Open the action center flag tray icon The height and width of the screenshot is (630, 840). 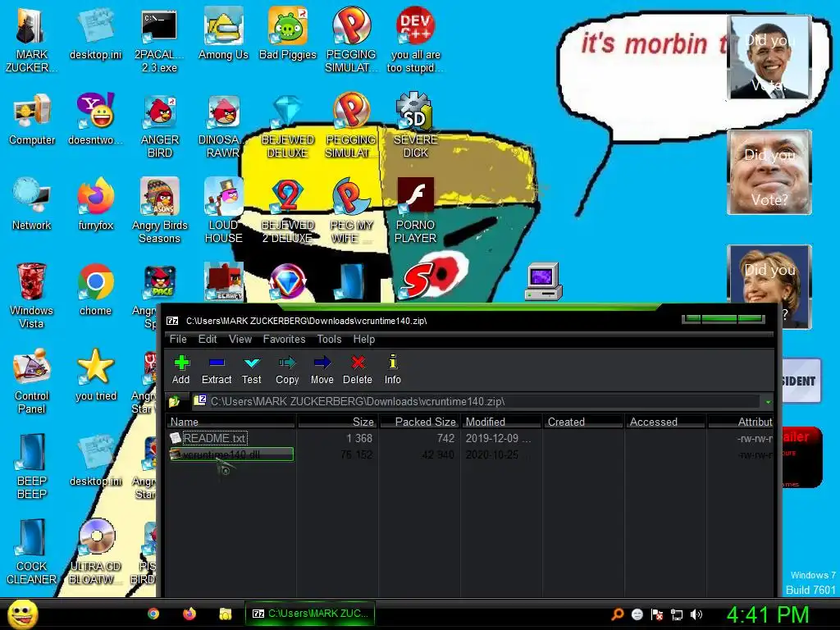coord(657,614)
